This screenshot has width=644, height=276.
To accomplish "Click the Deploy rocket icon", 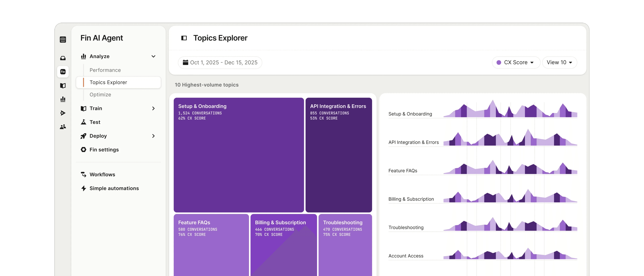I will point(84,136).
